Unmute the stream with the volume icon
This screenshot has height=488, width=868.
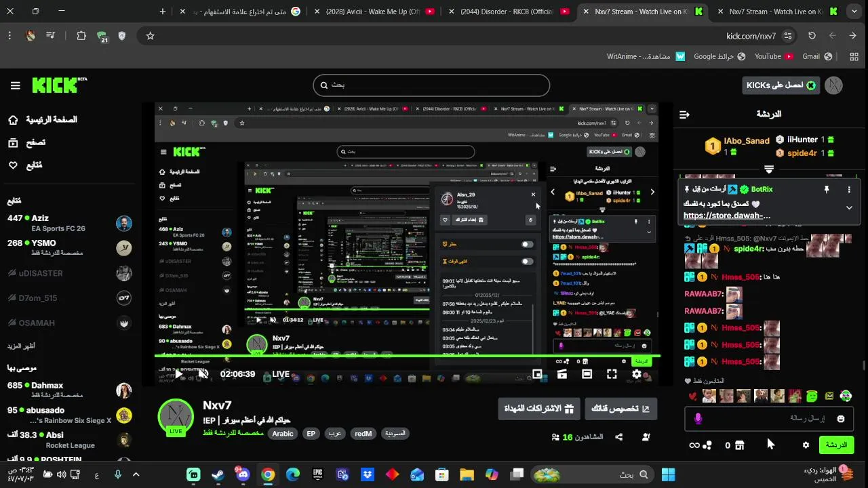tap(203, 374)
